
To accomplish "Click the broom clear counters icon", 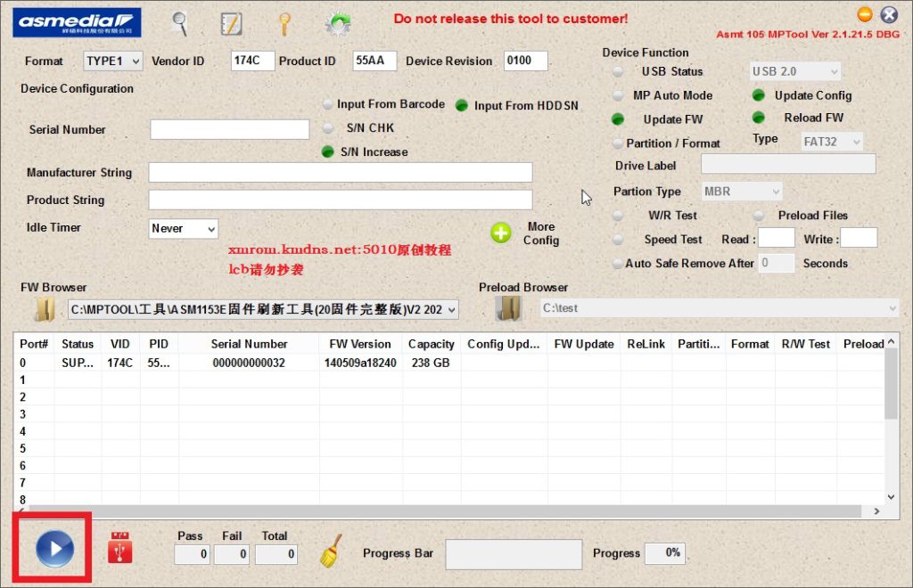I will coord(331,551).
